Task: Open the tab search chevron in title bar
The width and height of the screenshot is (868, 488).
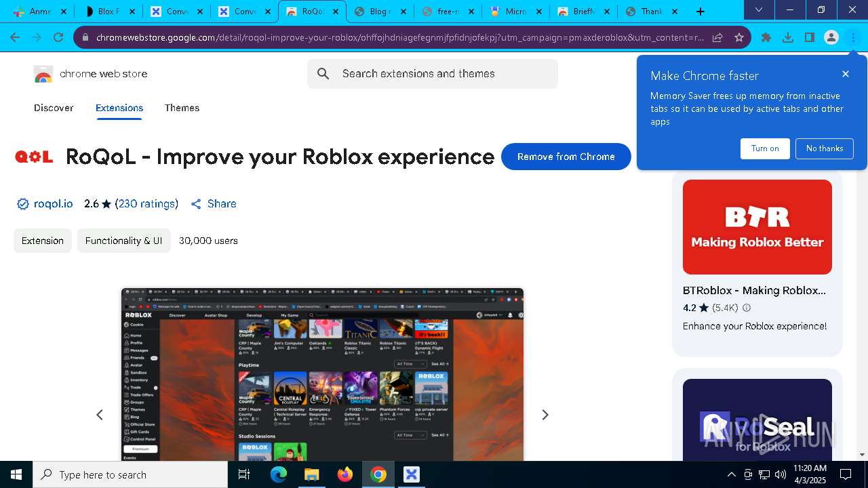Action: [759, 10]
